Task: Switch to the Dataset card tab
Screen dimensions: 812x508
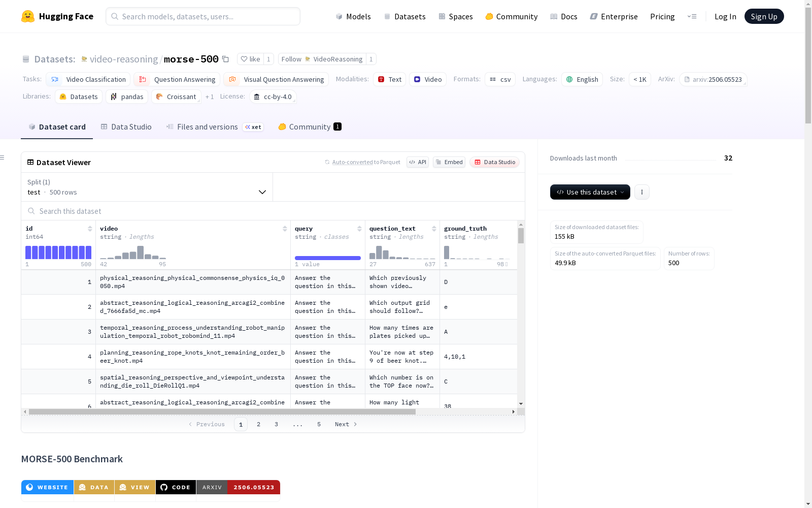Action: tap(57, 127)
